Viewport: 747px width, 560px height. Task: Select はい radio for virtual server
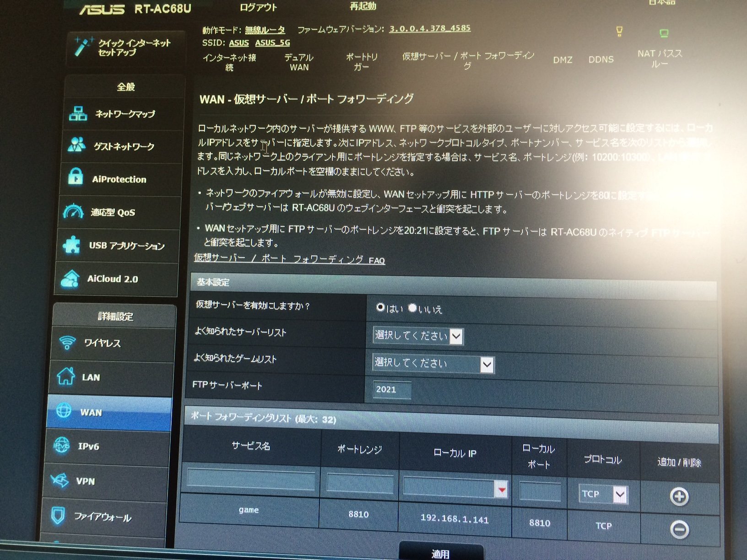tap(380, 307)
